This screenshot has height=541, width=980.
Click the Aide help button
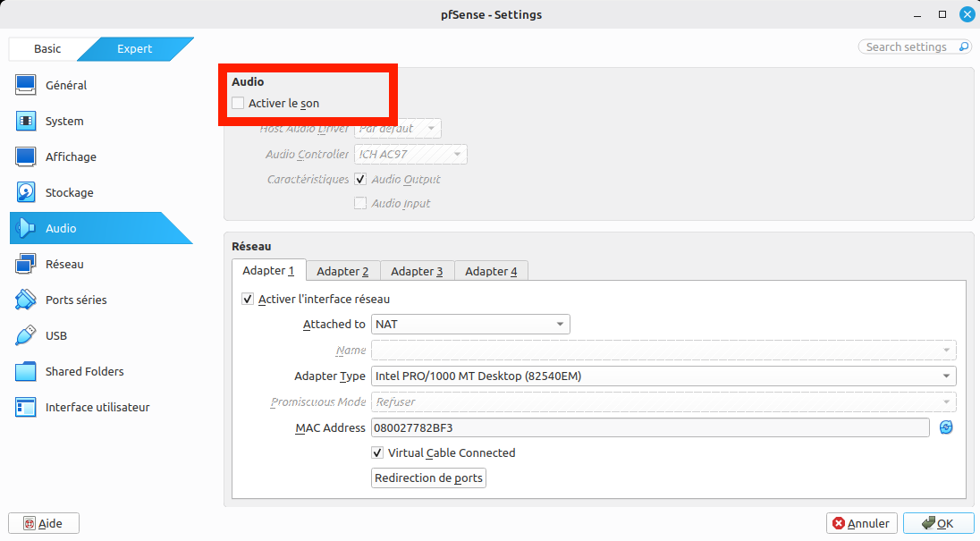coord(44,523)
